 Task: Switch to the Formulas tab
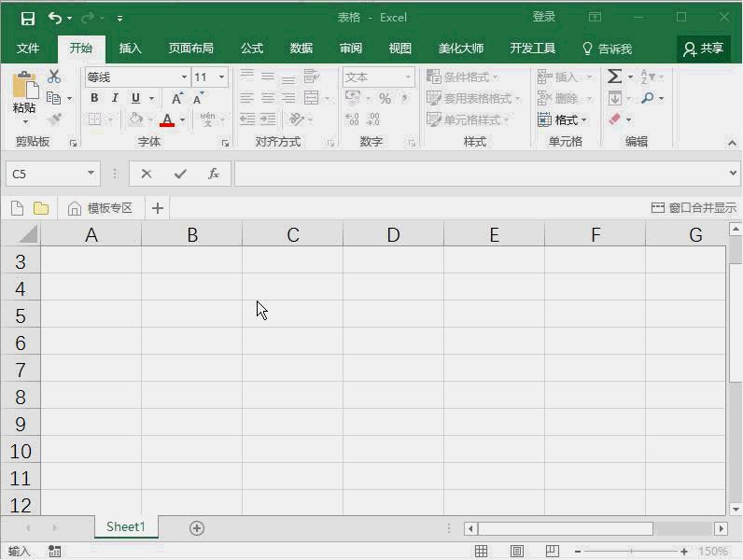tap(252, 49)
